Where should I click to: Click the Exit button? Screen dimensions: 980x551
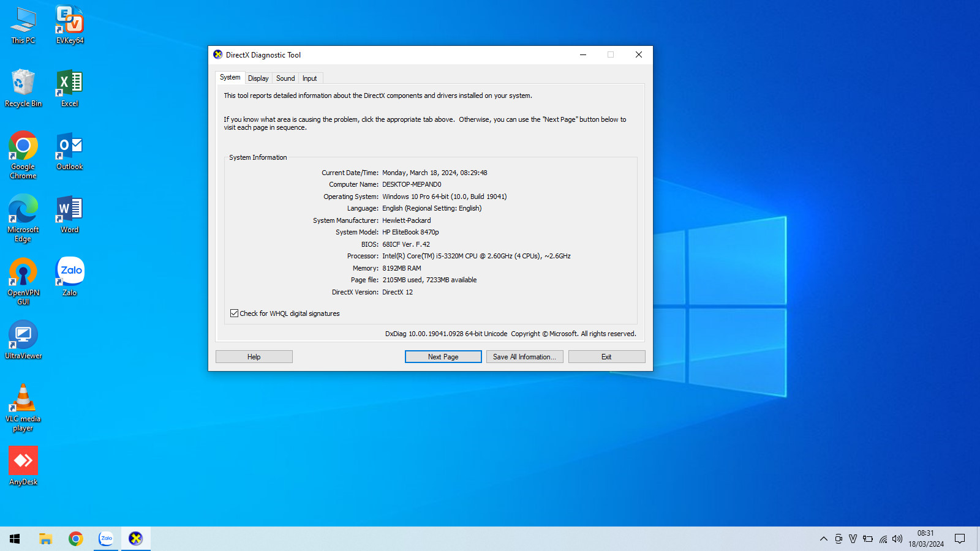607,357
